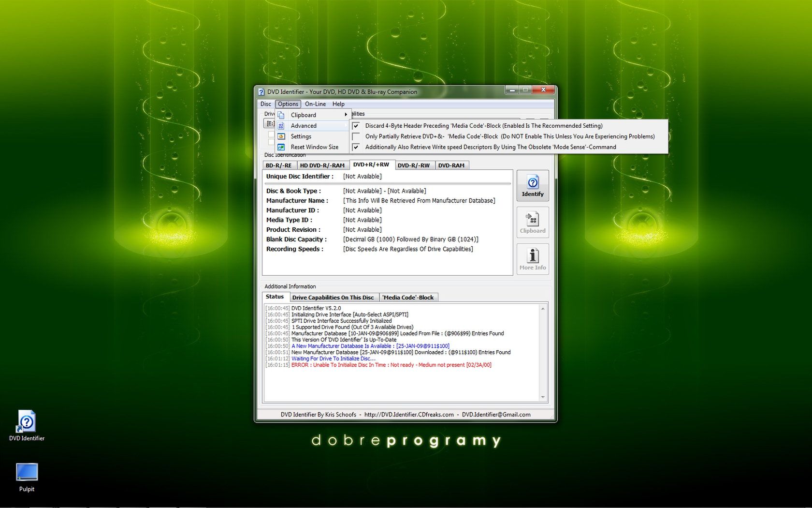Open the On-Line menu
This screenshot has height=508, width=812.
point(315,104)
